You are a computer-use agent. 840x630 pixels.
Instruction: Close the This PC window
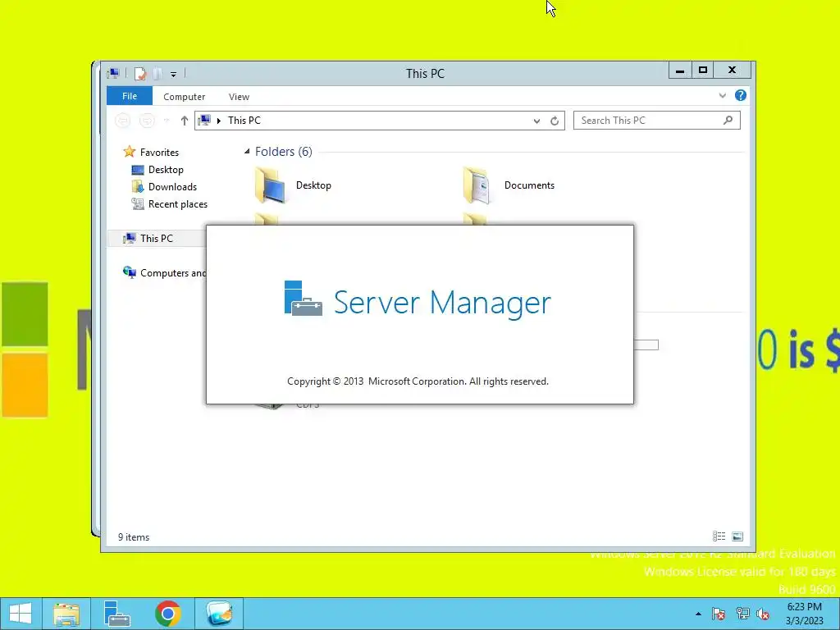(x=733, y=71)
